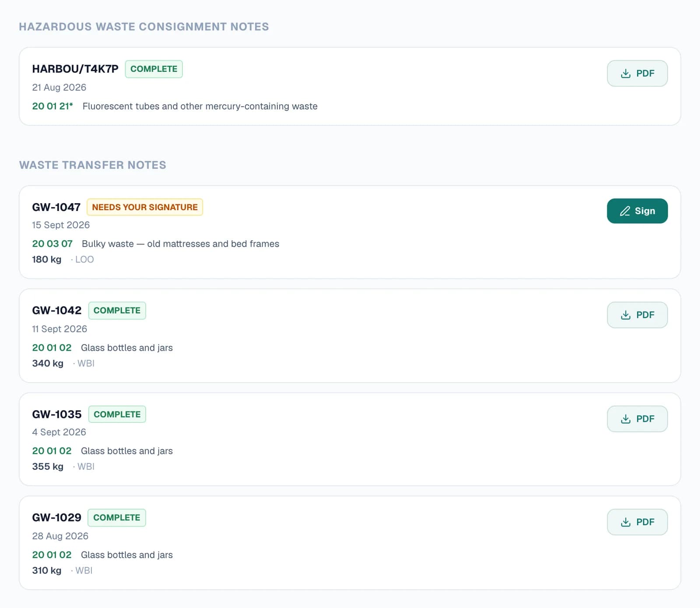
Task: Open the GW-1047 note title
Action: click(56, 207)
